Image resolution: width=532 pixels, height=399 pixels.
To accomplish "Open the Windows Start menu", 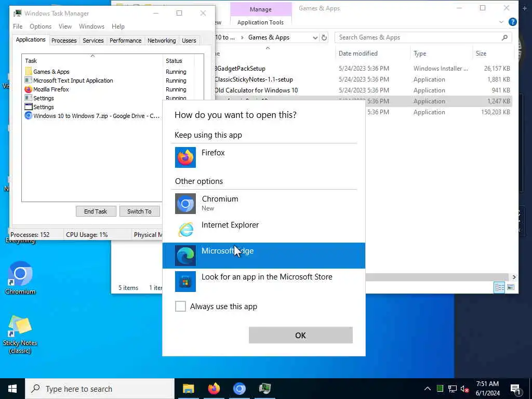I will (x=12, y=389).
